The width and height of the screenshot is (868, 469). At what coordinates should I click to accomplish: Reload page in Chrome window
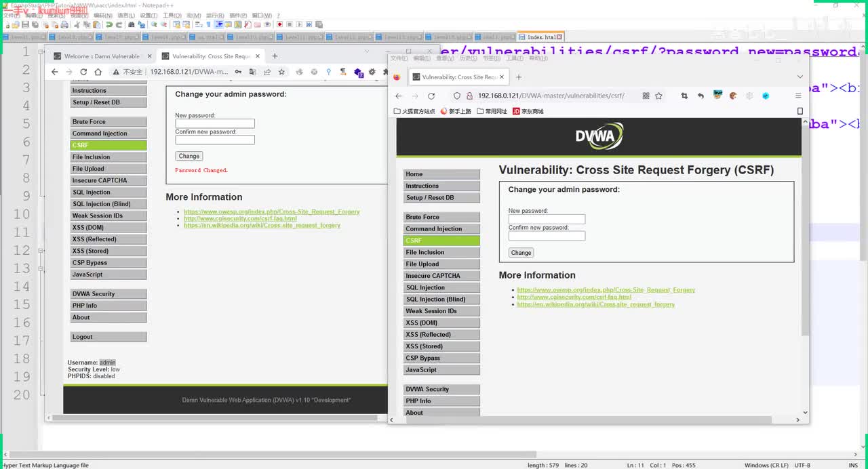point(83,72)
